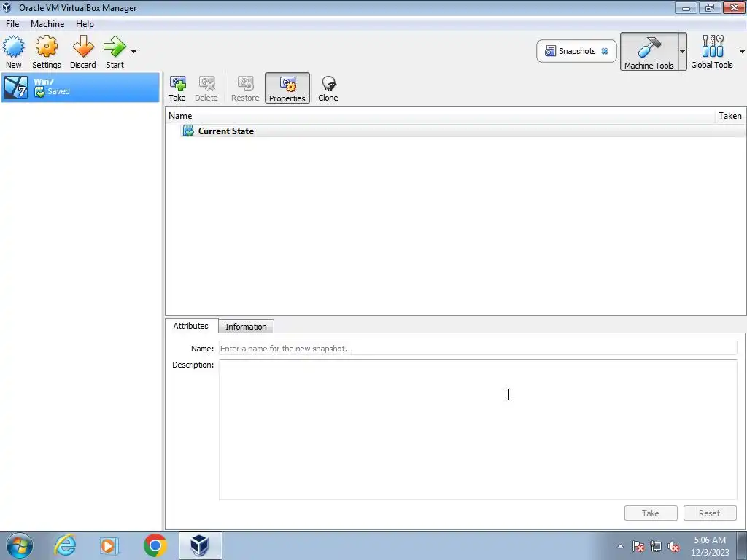Select Global Tools icon
This screenshot has width=747, height=560.
click(712, 52)
